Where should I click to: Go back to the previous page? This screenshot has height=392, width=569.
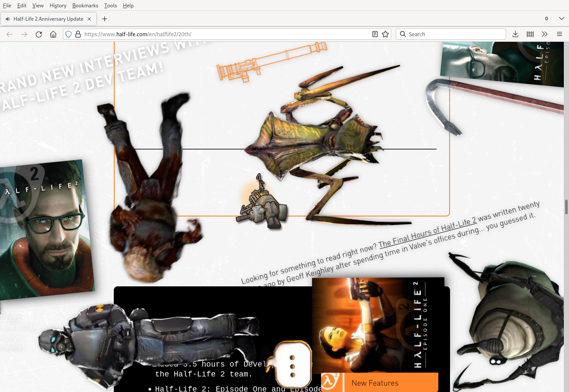point(9,34)
